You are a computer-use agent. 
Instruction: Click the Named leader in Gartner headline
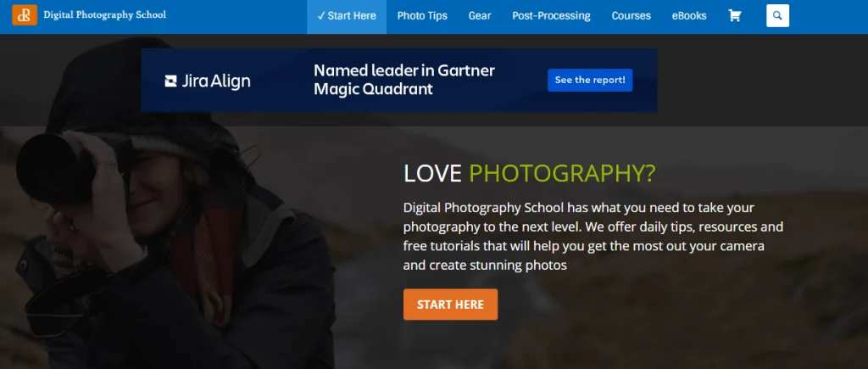point(404,80)
